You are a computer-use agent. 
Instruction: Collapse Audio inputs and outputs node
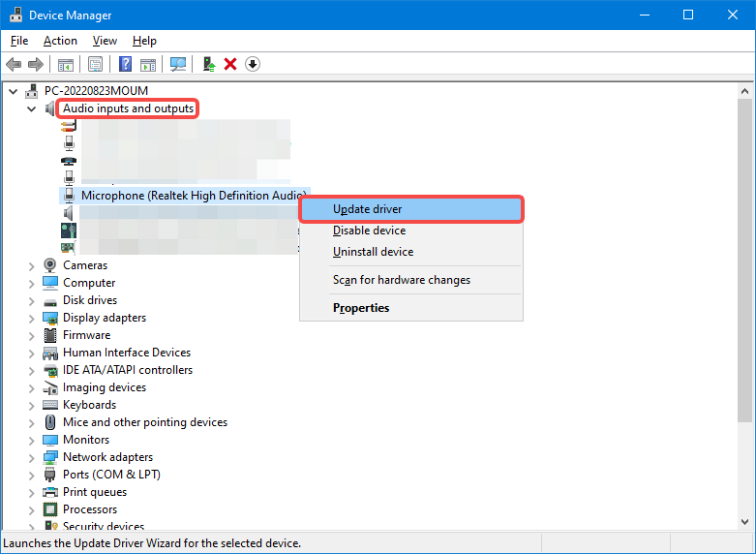(x=31, y=108)
